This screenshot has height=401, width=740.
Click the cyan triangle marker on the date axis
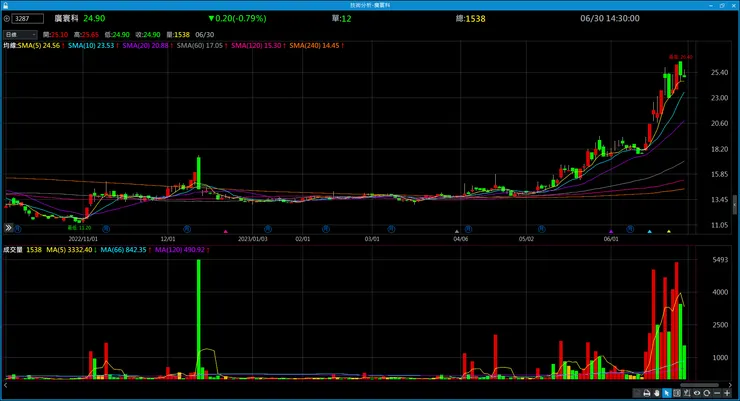649,232
